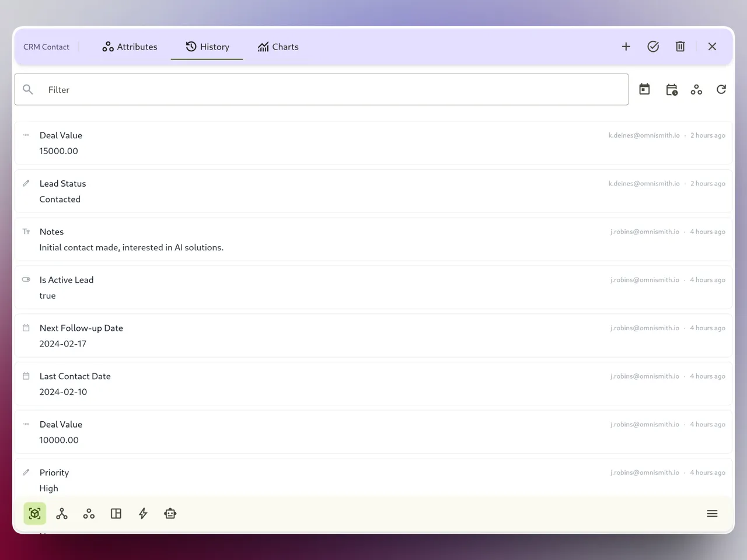Open the layout panel view icon
Viewport: 747px width, 560px height.
tap(116, 513)
